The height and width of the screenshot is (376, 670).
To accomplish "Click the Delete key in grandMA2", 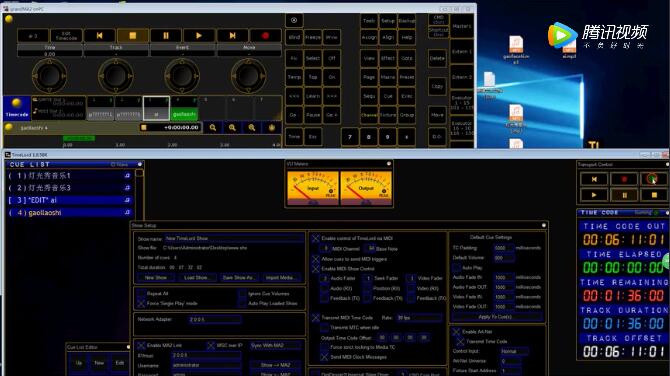I will pyautogui.click(x=437, y=58).
